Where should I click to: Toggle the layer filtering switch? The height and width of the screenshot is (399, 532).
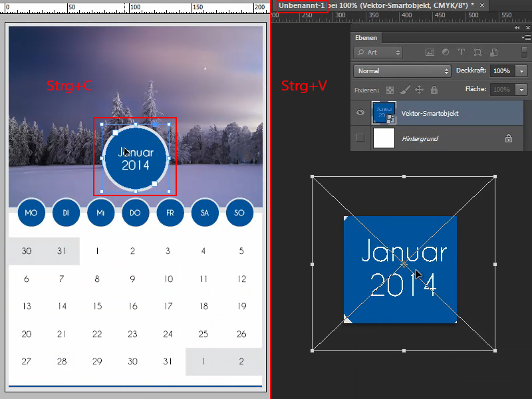pyautogui.click(x=524, y=53)
